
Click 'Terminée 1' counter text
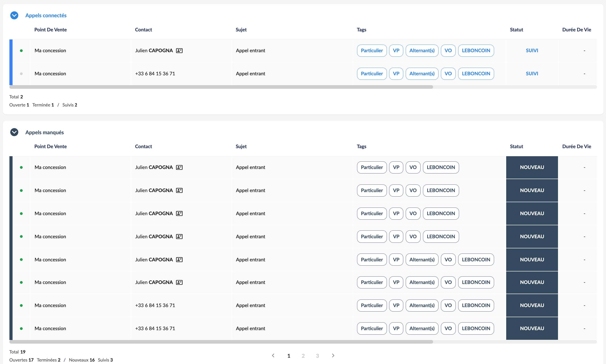[x=43, y=105]
